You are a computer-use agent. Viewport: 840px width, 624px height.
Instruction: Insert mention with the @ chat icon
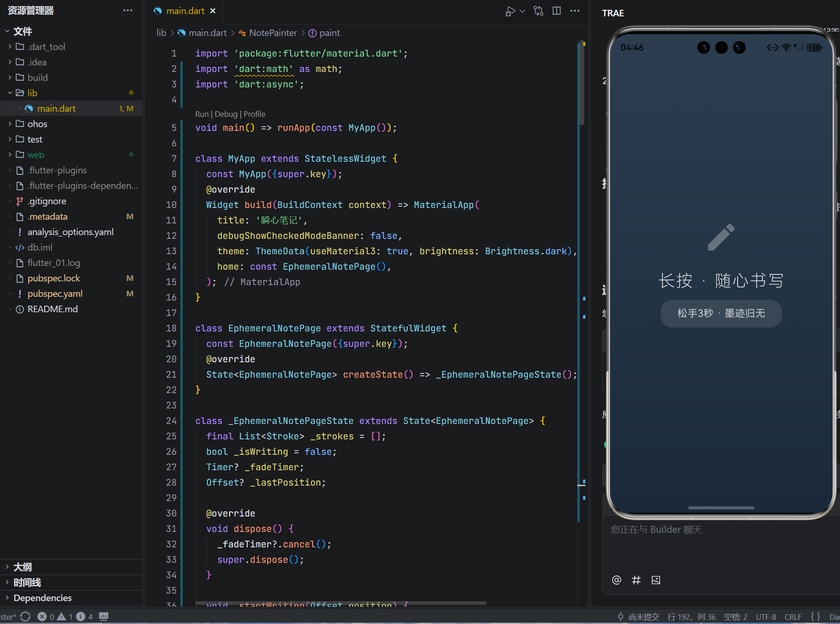pyautogui.click(x=617, y=580)
